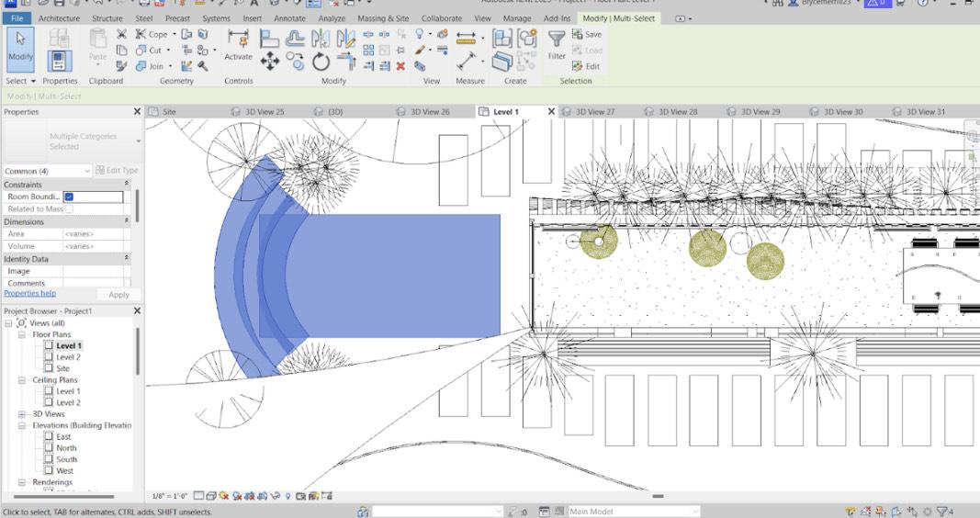
Task: Click the Aligned Dimension icon
Action: click(467, 62)
